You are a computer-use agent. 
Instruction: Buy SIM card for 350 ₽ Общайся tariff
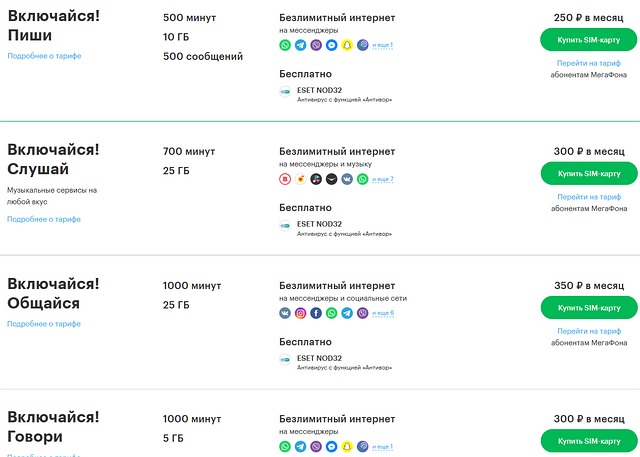tap(589, 308)
